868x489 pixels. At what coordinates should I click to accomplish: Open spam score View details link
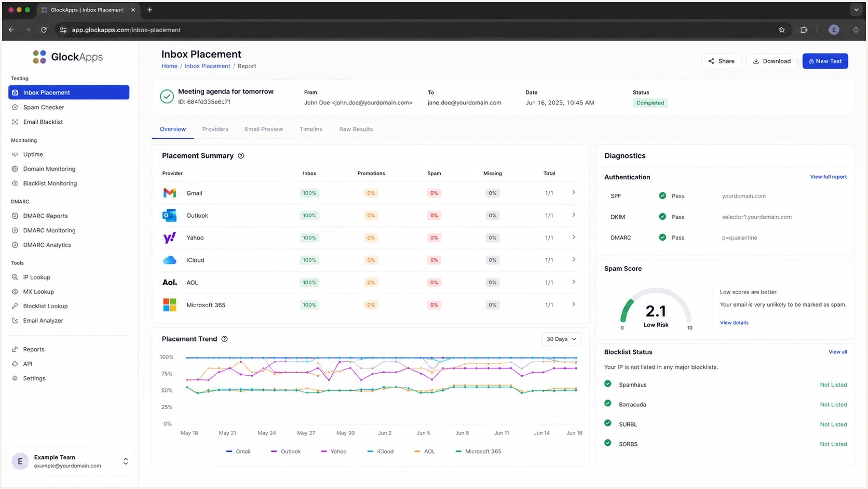[x=734, y=323]
